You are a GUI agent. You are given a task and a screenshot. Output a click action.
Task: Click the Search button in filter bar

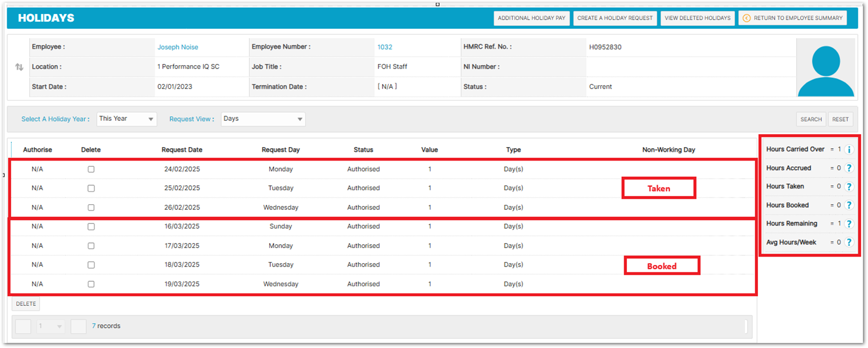pos(811,120)
